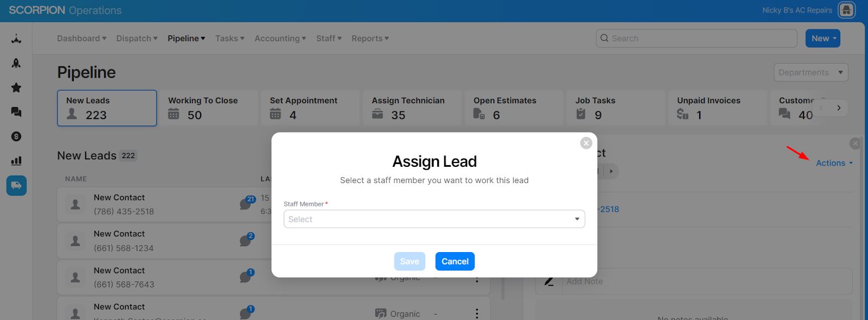Select the Working To Close stage card

209,108
